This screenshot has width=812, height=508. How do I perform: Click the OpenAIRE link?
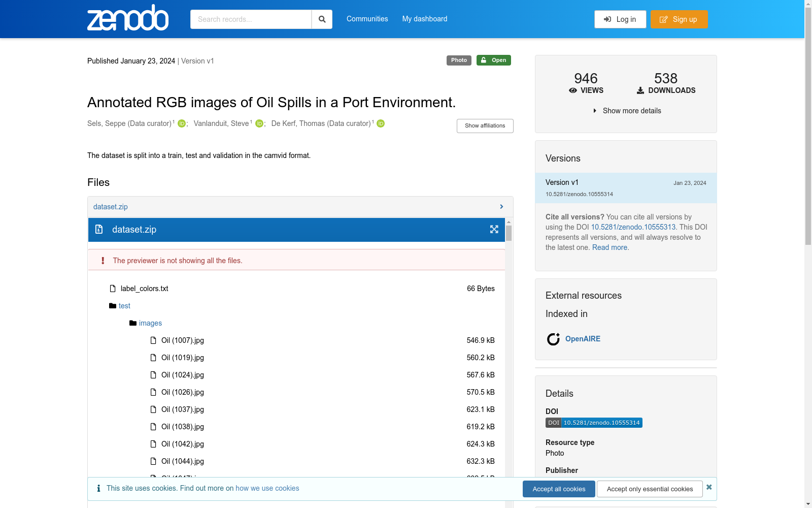583,339
